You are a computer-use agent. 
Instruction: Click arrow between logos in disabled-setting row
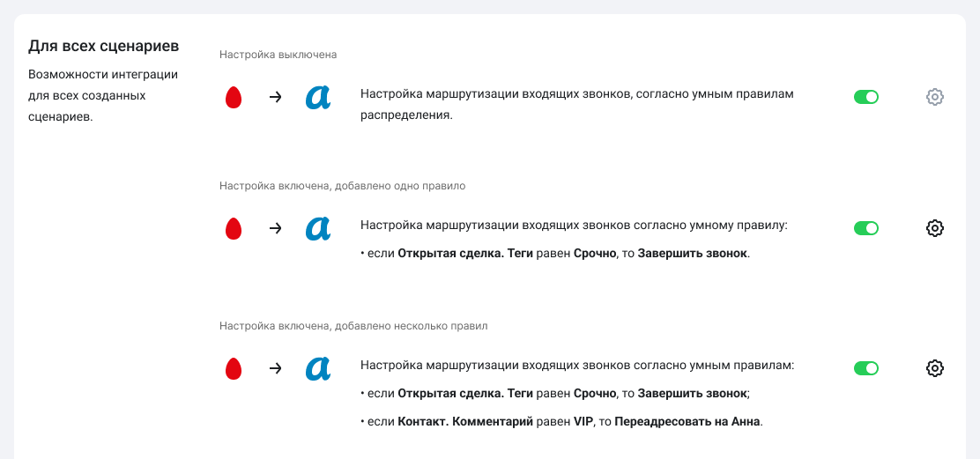click(275, 97)
